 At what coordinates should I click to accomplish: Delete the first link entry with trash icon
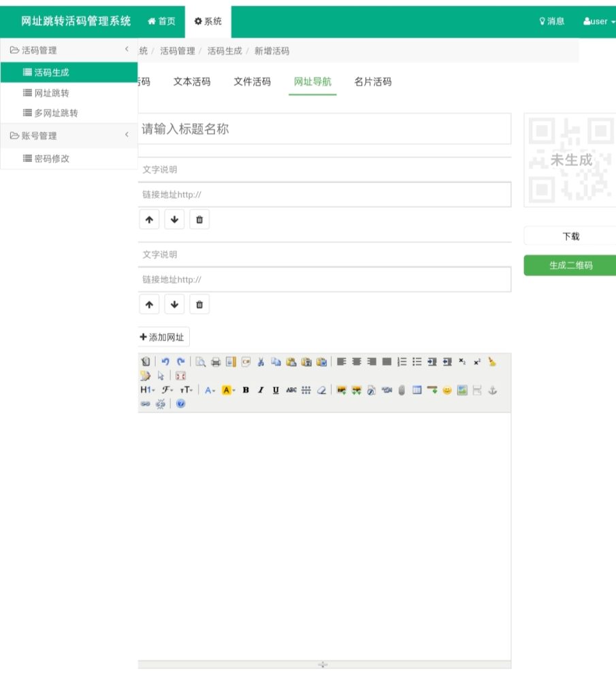[x=199, y=220]
